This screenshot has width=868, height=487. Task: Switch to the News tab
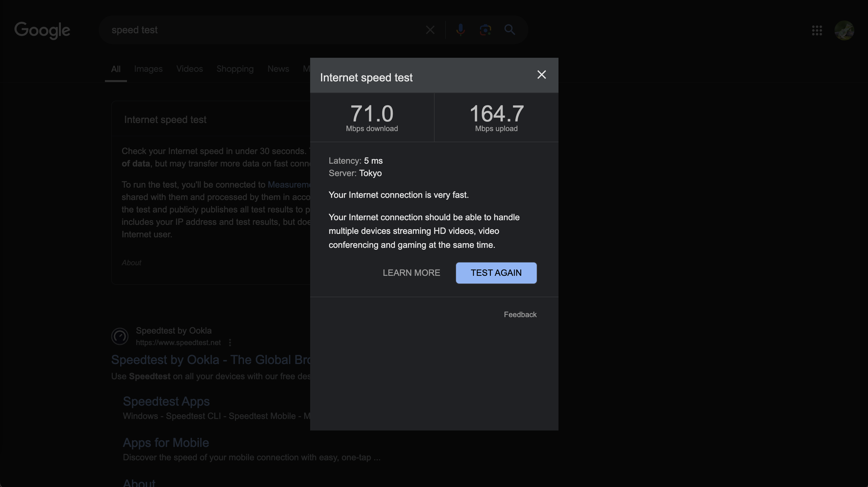(x=278, y=69)
